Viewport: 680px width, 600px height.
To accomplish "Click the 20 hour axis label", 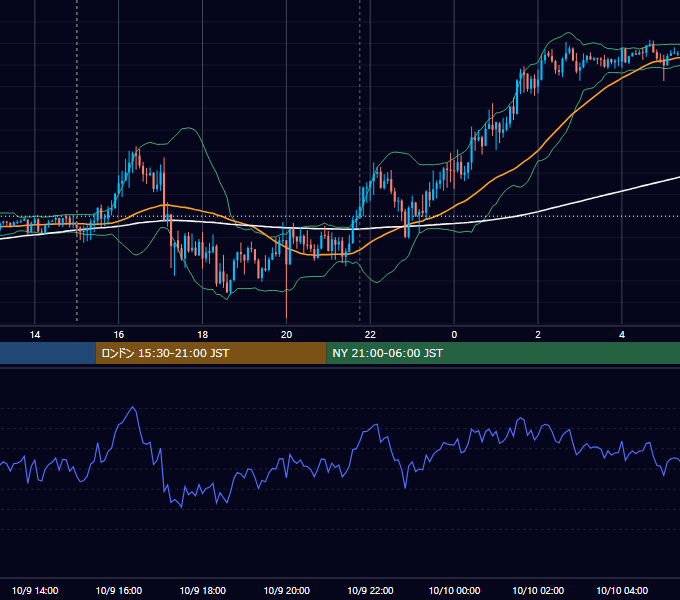I will coord(286,335).
